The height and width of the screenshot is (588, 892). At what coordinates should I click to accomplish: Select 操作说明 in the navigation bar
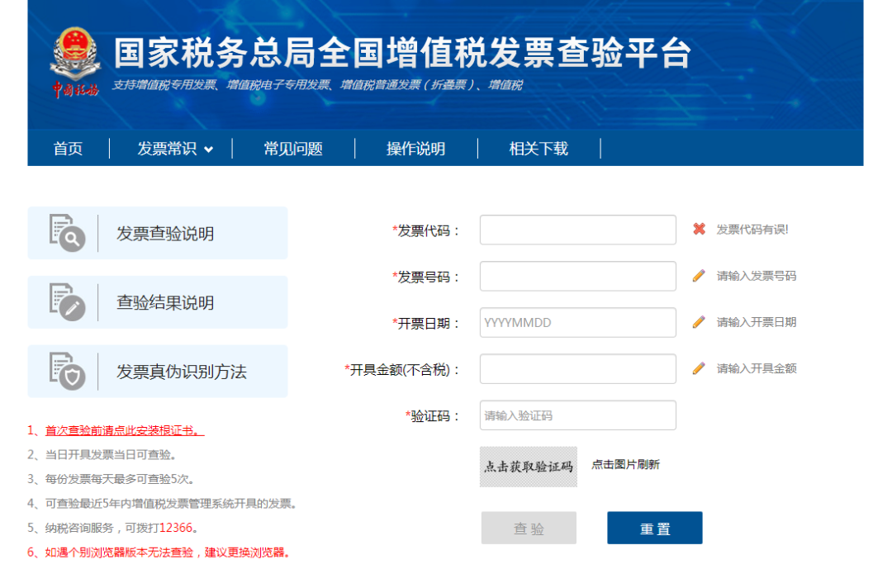point(415,149)
